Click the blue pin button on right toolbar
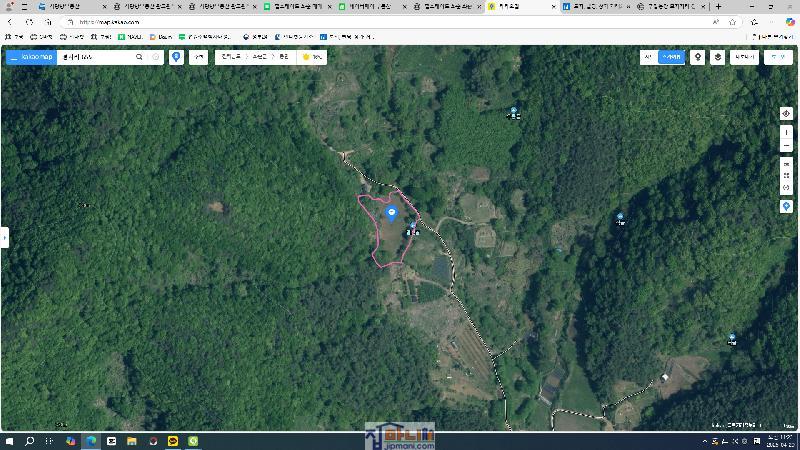The image size is (800, 450). pos(786,206)
